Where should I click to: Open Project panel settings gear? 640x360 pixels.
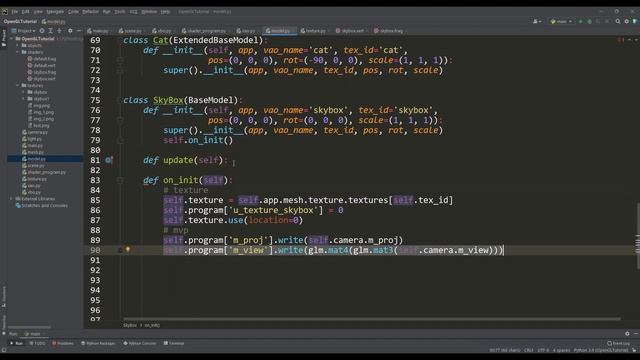pyautogui.click(x=70, y=31)
